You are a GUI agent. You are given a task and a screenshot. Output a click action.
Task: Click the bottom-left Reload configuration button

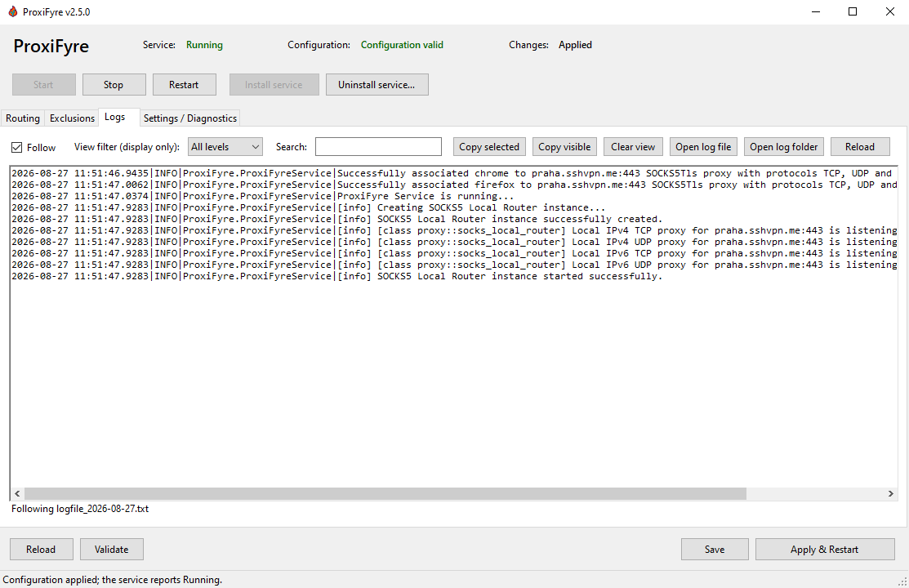41,549
